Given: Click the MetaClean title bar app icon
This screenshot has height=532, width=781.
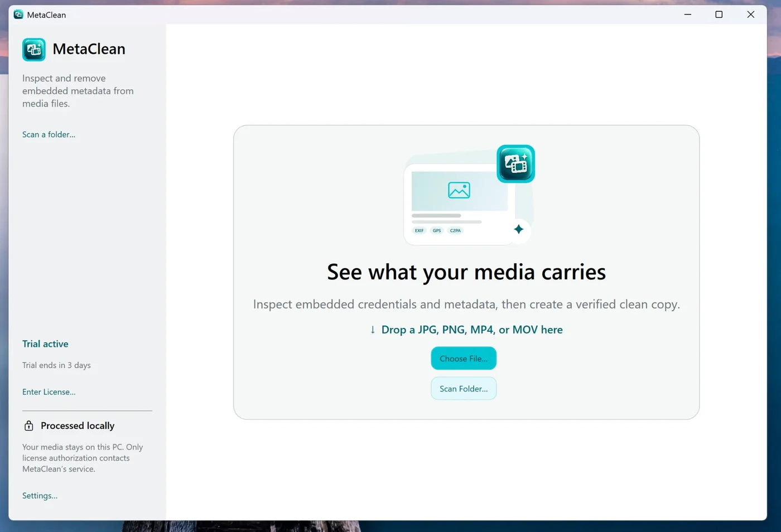Looking at the screenshot, I should 18,14.
